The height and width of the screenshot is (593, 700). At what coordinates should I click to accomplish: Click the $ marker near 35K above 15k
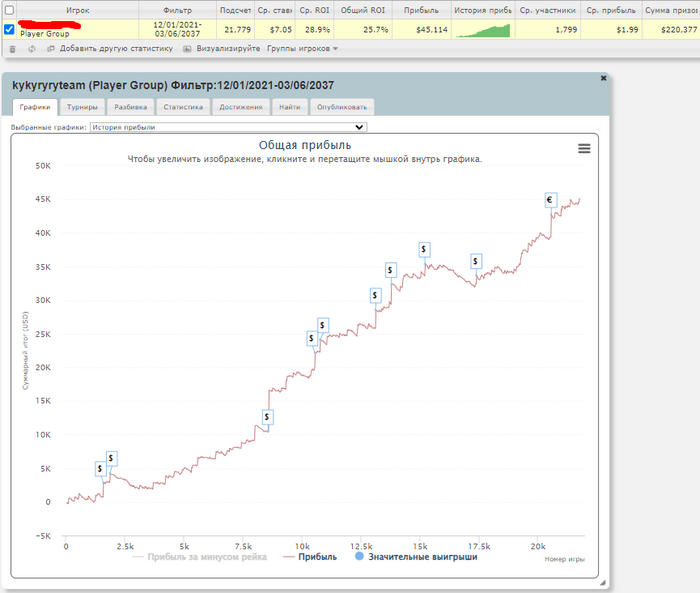[424, 250]
